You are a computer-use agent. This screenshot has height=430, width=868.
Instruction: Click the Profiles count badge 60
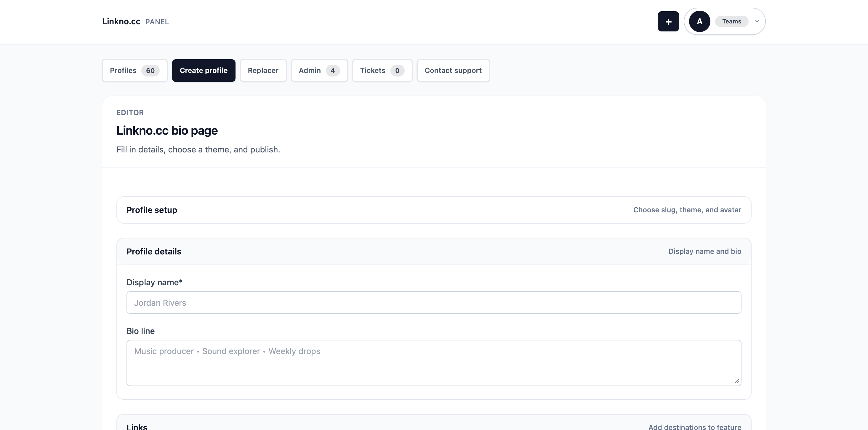150,71
